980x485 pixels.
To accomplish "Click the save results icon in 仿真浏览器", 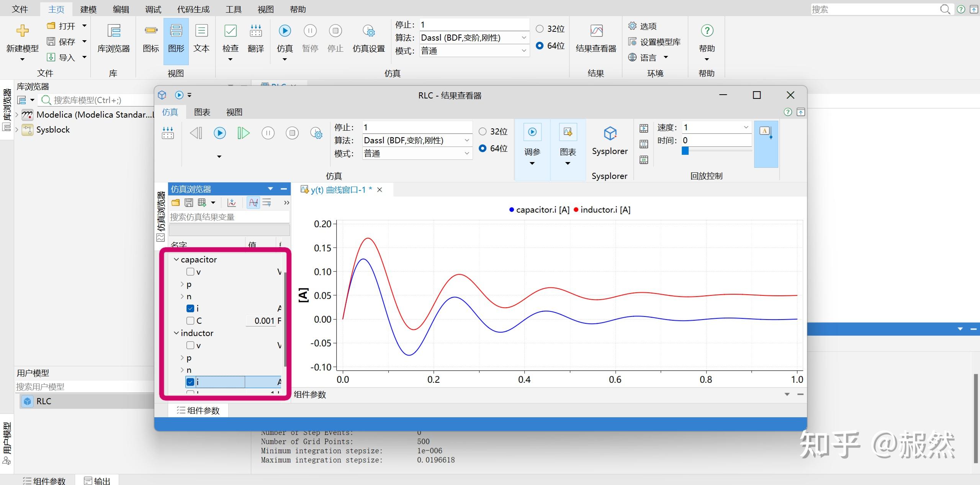I will click(189, 202).
